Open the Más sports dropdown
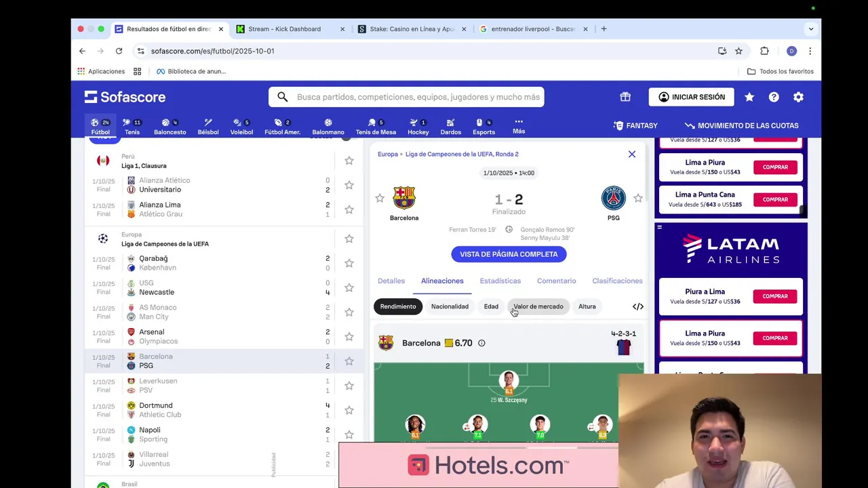868x488 pixels. point(519,127)
